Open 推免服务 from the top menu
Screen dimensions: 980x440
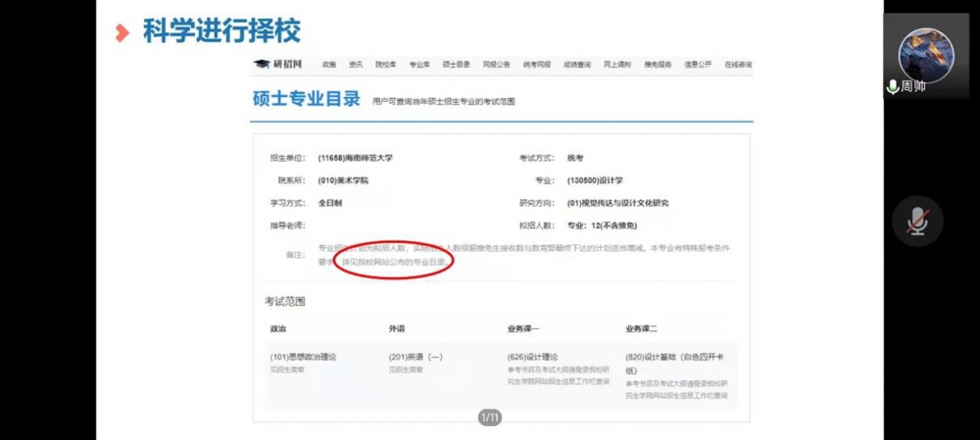(658, 65)
